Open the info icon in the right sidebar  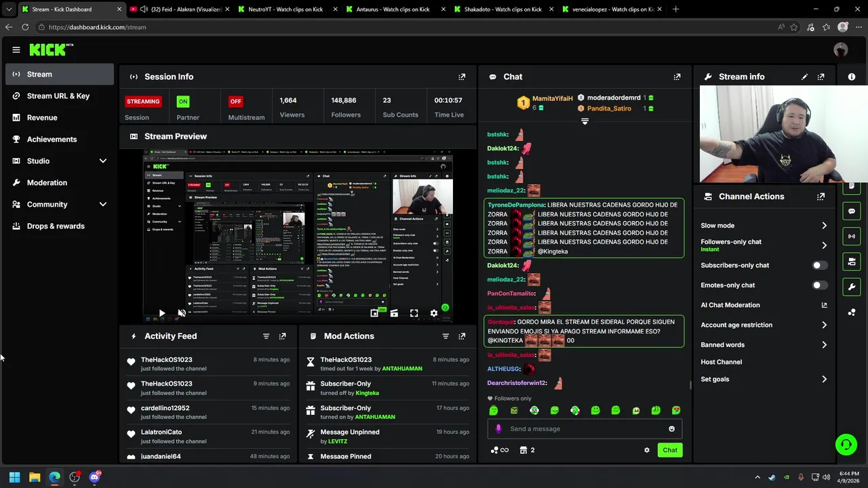click(x=852, y=77)
